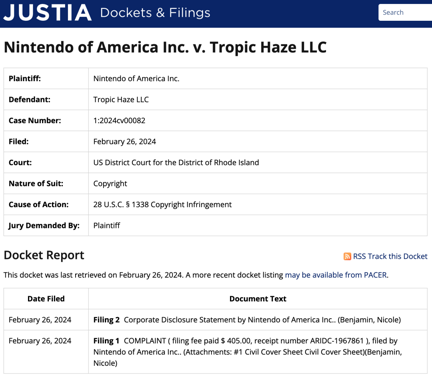Screen dimensions: 432x377
Task: Open Filing 1 COMPLAINT entry
Action: [106, 341]
